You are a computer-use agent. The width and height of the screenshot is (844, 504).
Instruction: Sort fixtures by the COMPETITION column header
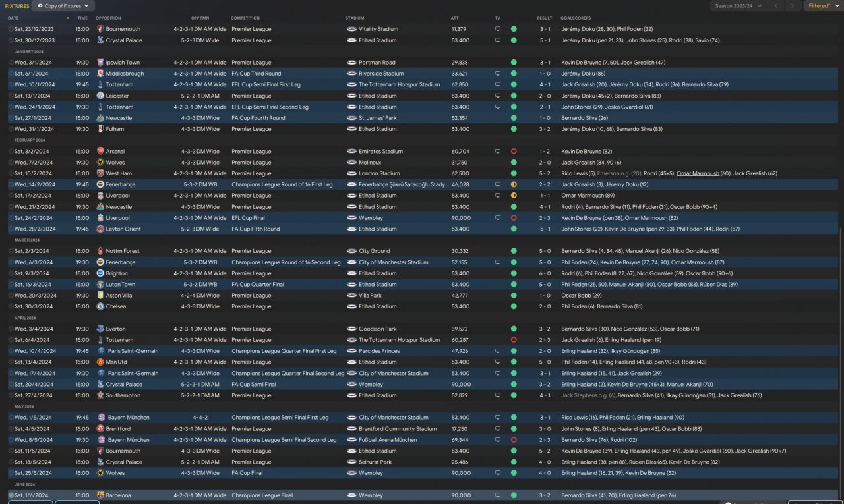[x=245, y=18]
